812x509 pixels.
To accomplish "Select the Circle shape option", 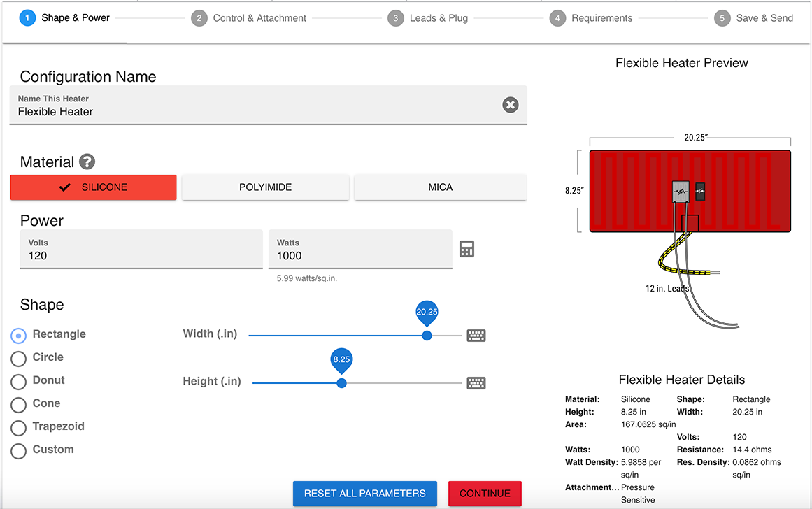I will coord(18,358).
